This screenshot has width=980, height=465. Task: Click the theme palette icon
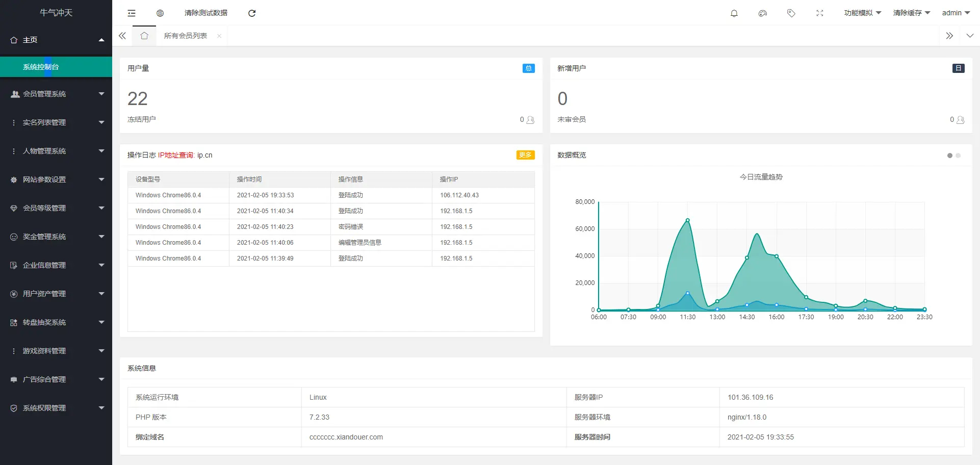pyautogui.click(x=762, y=13)
